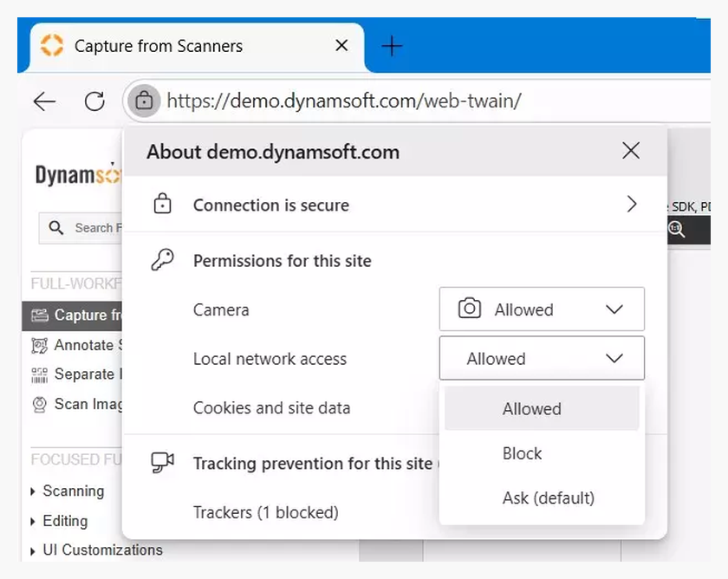Expand the Scanning section
728x579 pixels.
click(x=68, y=491)
